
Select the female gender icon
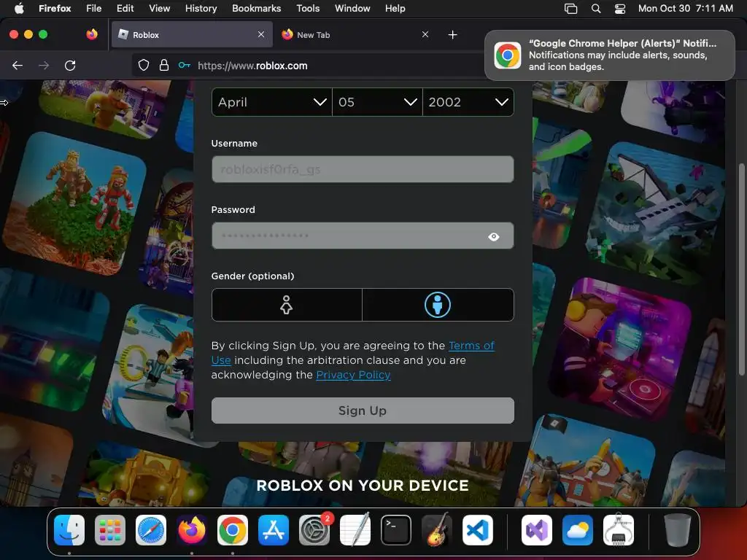click(x=286, y=305)
